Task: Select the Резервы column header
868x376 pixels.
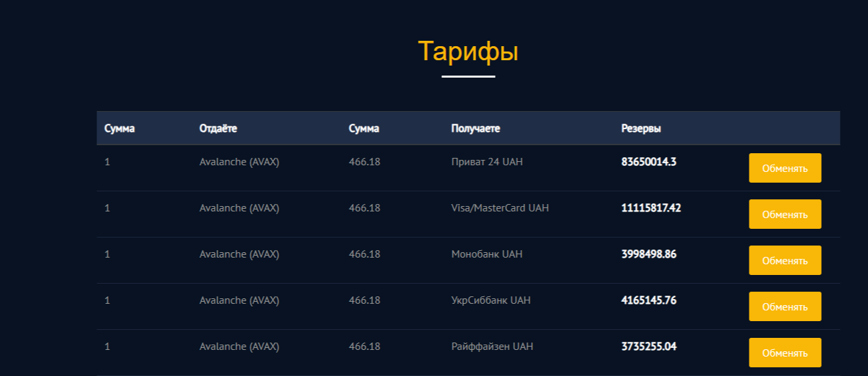Action: 641,128
